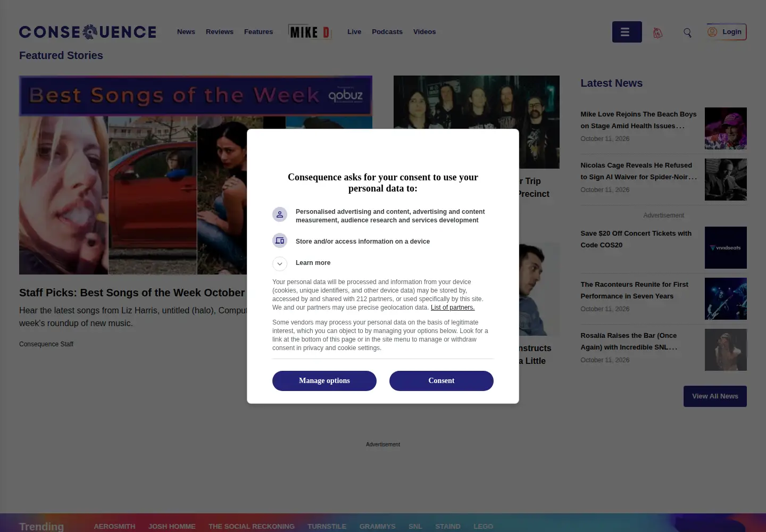This screenshot has height=532, width=766.
Task: Click the Login button
Action: point(727,32)
